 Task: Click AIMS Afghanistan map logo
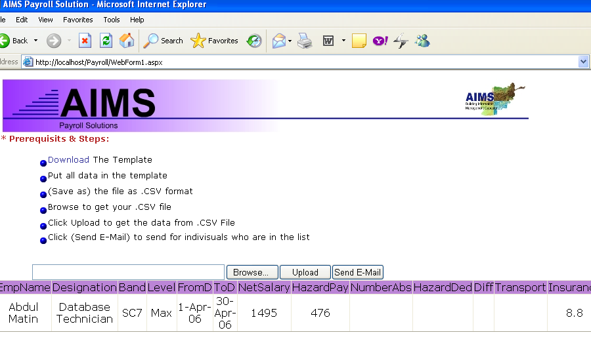coord(495,98)
